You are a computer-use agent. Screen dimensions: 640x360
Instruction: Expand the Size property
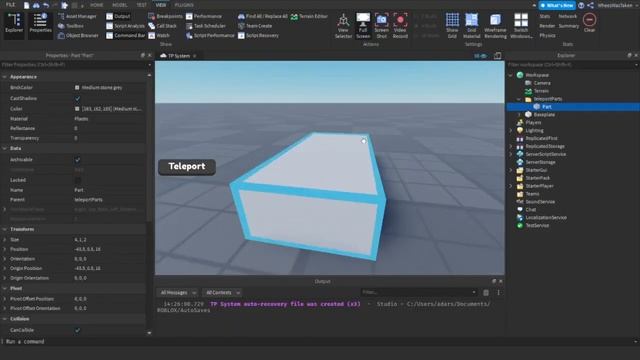pyautogui.click(x=4, y=240)
